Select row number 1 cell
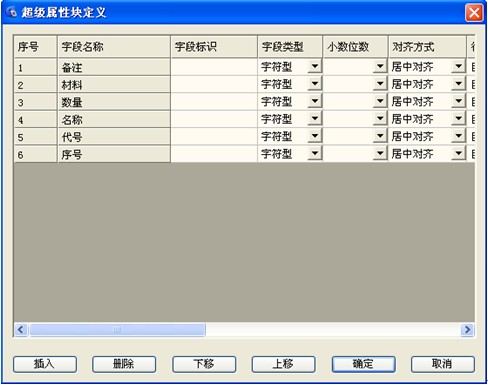Image resolution: width=488 pixels, height=385 pixels. tap(36, 67)
